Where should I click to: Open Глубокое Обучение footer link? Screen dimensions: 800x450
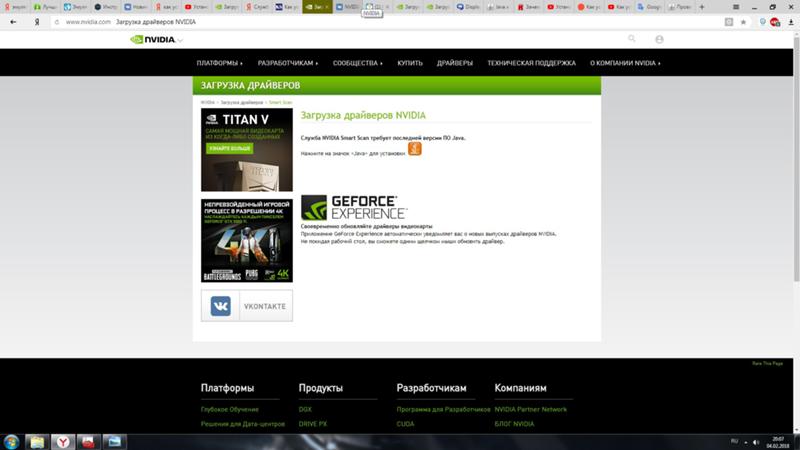pos(230,409)
